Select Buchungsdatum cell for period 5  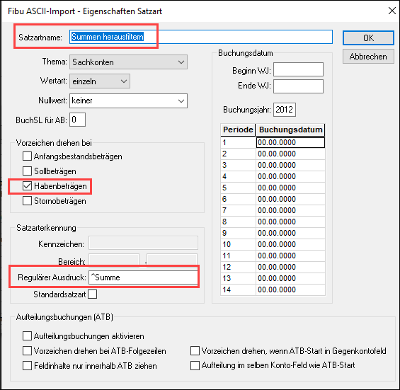click(x=290, y=188)
